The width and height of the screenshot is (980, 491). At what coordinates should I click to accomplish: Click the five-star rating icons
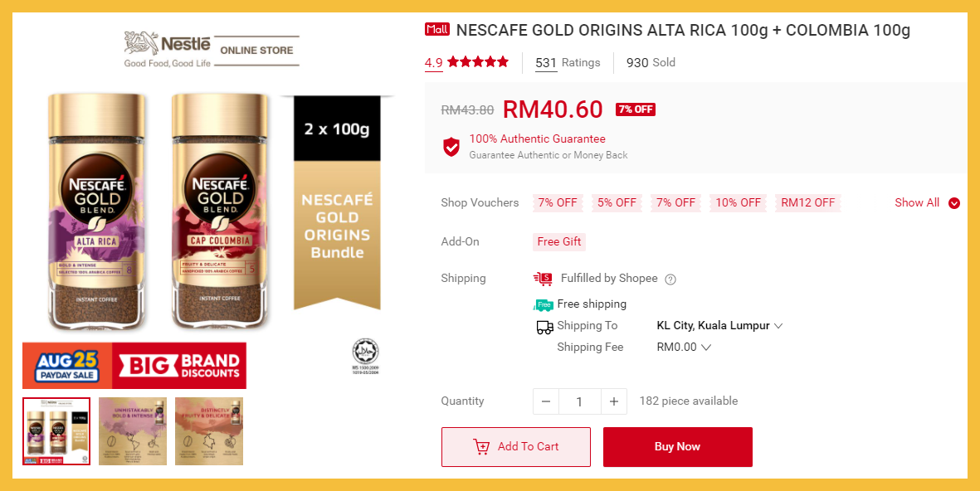(477, 62)
